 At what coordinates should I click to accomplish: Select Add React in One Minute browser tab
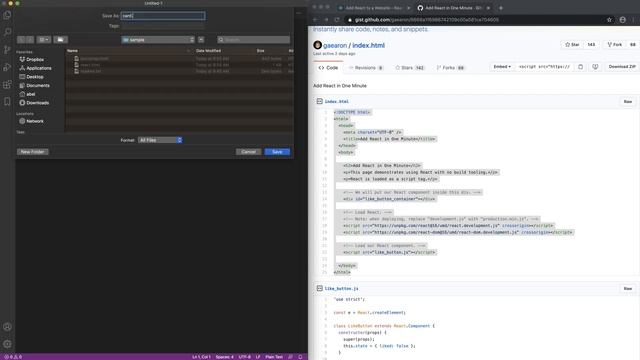tap(453, 8)
